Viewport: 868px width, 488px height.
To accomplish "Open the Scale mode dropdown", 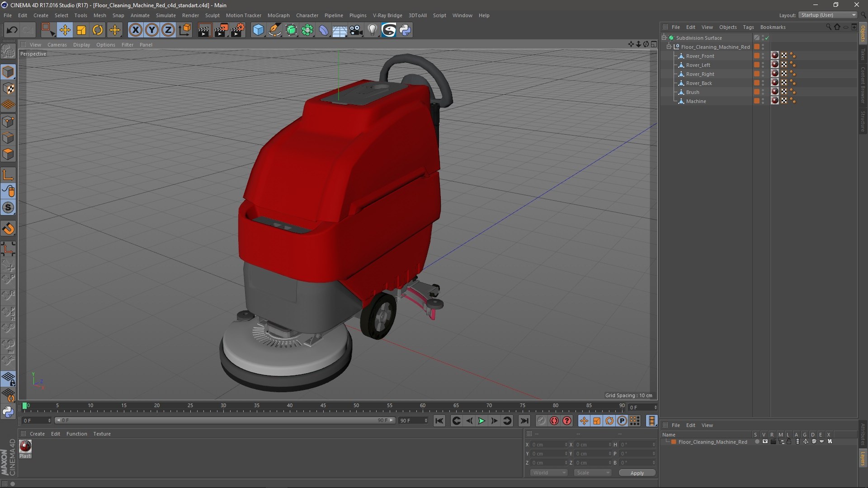I will (x=592, y=473).
